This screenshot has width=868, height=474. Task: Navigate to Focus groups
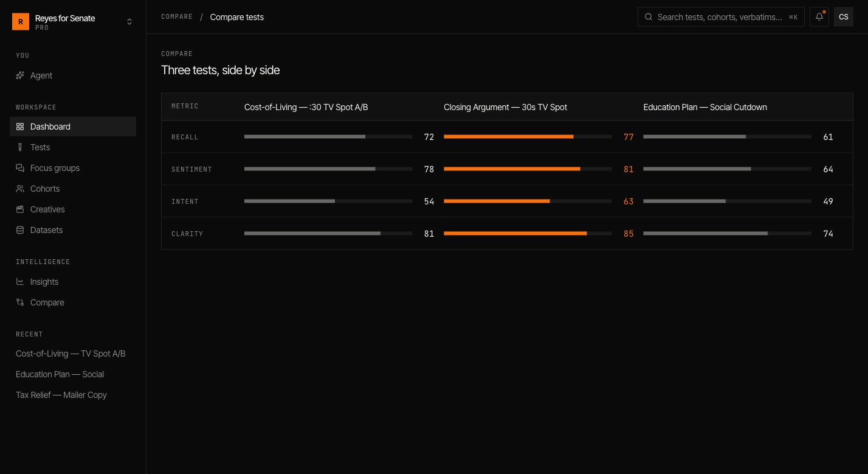73,168
